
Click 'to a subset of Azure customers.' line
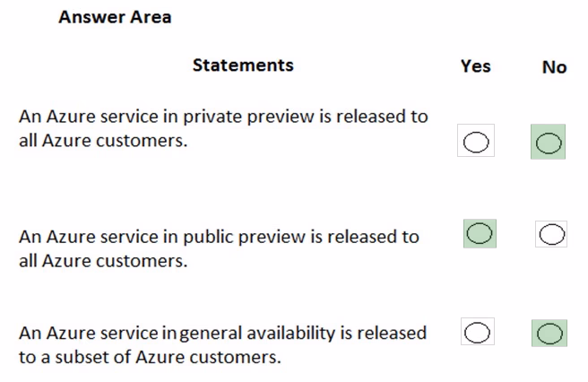[x=150, y=357]
